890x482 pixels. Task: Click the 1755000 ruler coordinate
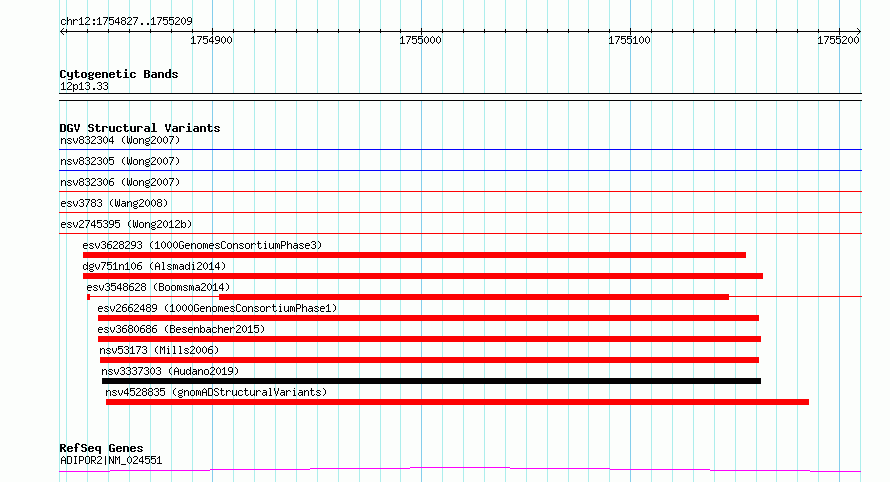420,40
